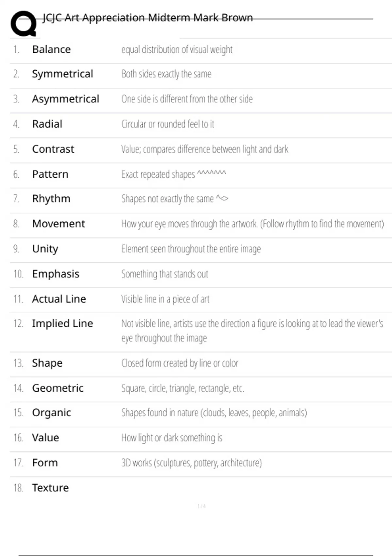Select the Organic definition text
Image resolution: width=392 pixels, height=556 pixels.
(x=214, y=413)
